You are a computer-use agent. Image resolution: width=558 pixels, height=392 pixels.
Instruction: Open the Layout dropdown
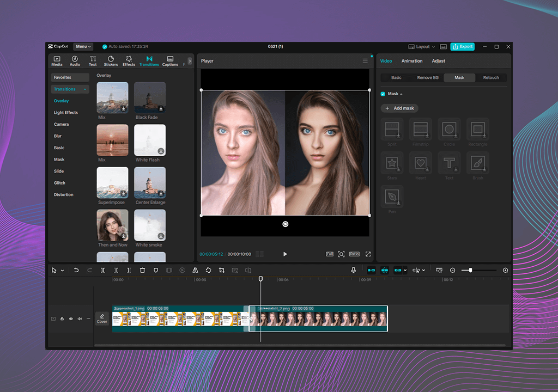(x=422, y=47)
